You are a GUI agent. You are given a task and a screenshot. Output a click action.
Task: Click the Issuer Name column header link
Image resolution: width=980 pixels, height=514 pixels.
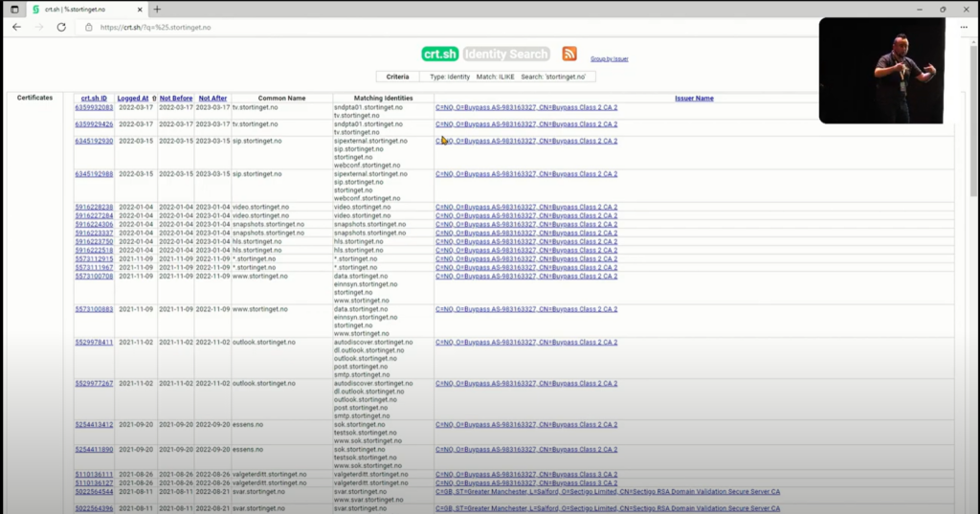click(x=694, y=99)
